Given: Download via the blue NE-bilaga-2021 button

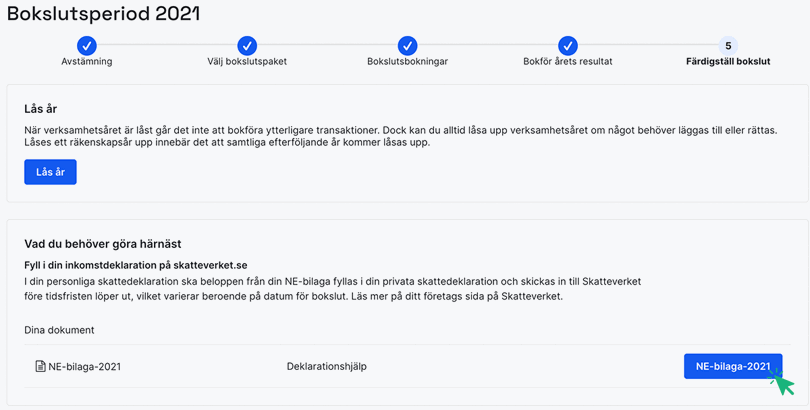Looking at the screenshot, I should (x=732, y=366).
